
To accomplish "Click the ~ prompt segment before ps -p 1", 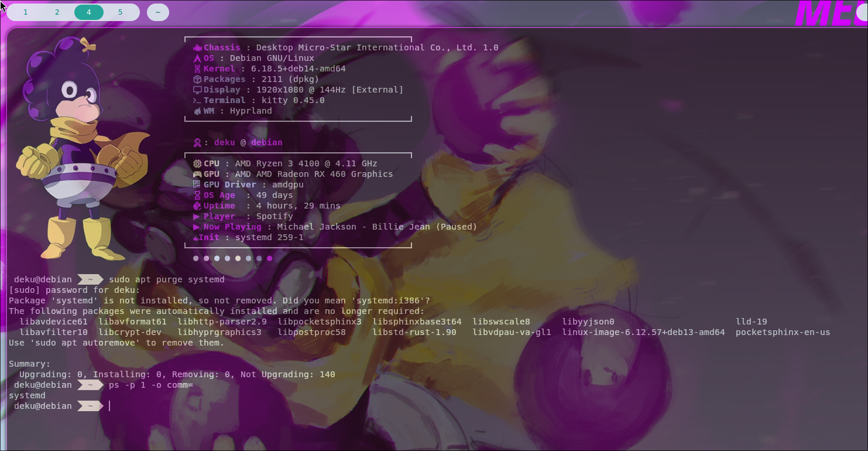I will tap(90, 385).
